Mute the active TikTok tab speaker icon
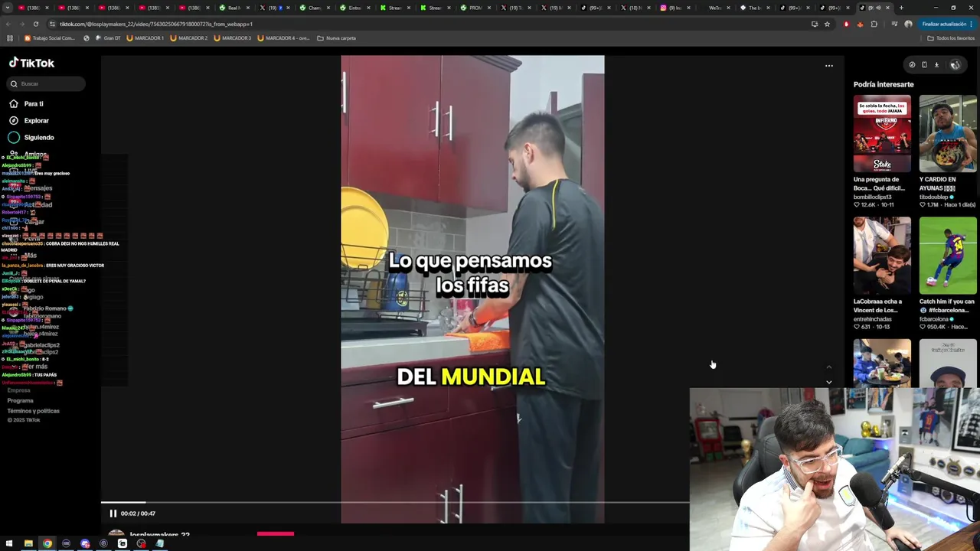The height and width of the screenshot is (551, 980). click(878, 8)
